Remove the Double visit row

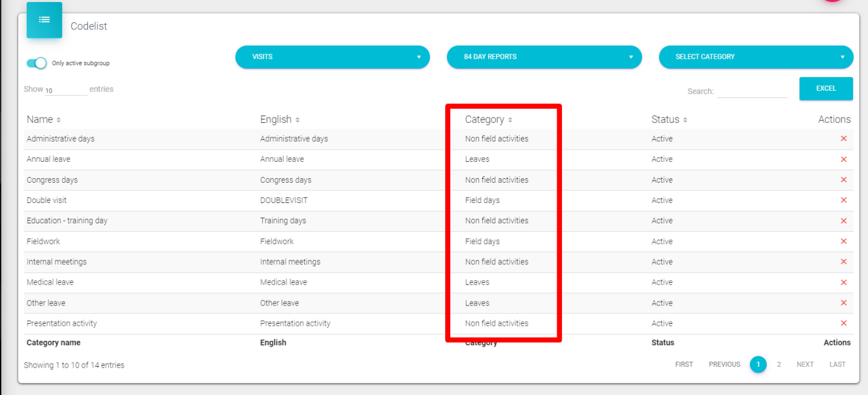(x=843, y=200)
